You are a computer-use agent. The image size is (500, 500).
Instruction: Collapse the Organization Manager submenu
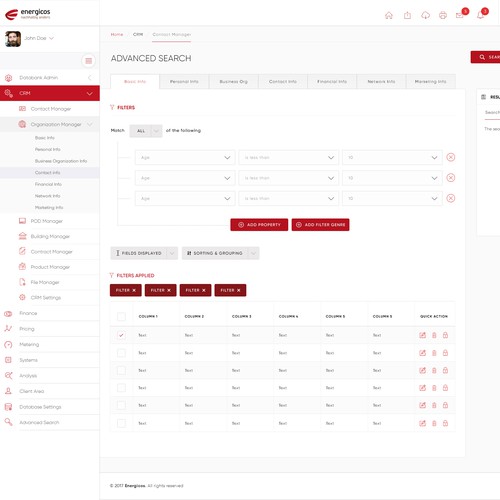89,124
